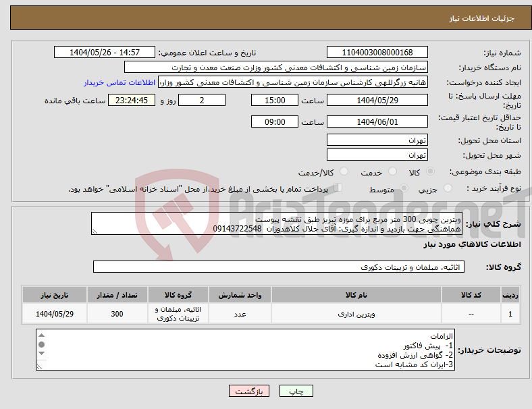Click the buyer notes box resize handle
The image size is (532, 409).
pyautogui.click(x=39, y=367)
